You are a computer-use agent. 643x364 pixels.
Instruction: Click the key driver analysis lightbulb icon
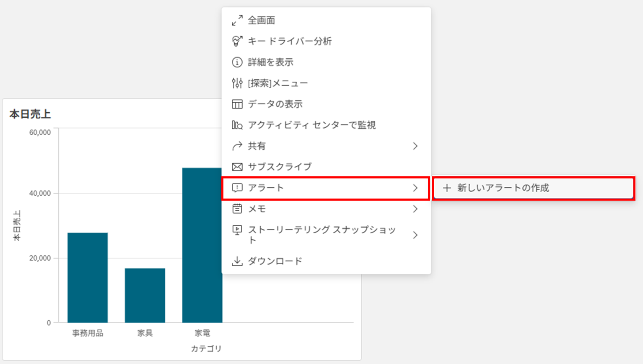pyautogui.click(x=237, y=41)
